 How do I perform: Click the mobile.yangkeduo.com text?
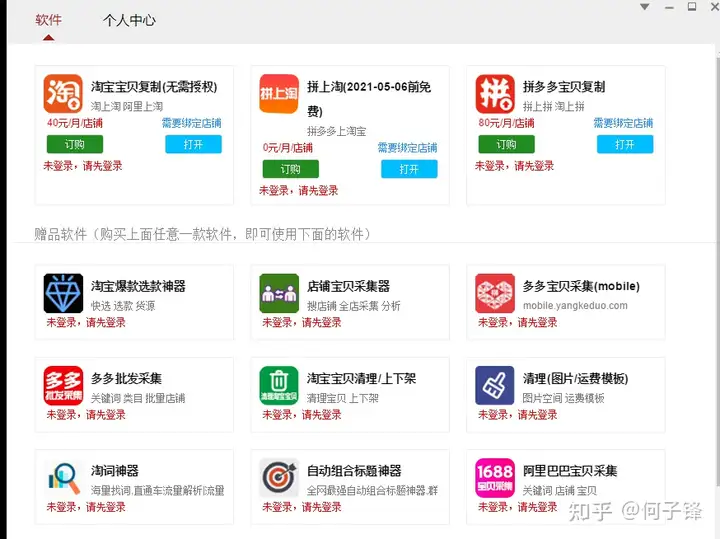[575, 305]
